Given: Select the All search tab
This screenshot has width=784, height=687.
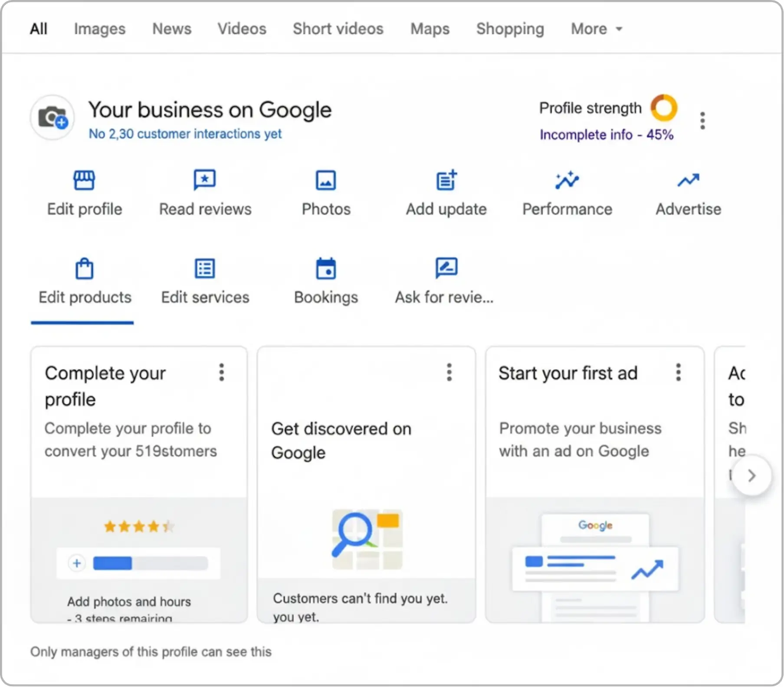Looking at the screenshot, I should [39, 29].
